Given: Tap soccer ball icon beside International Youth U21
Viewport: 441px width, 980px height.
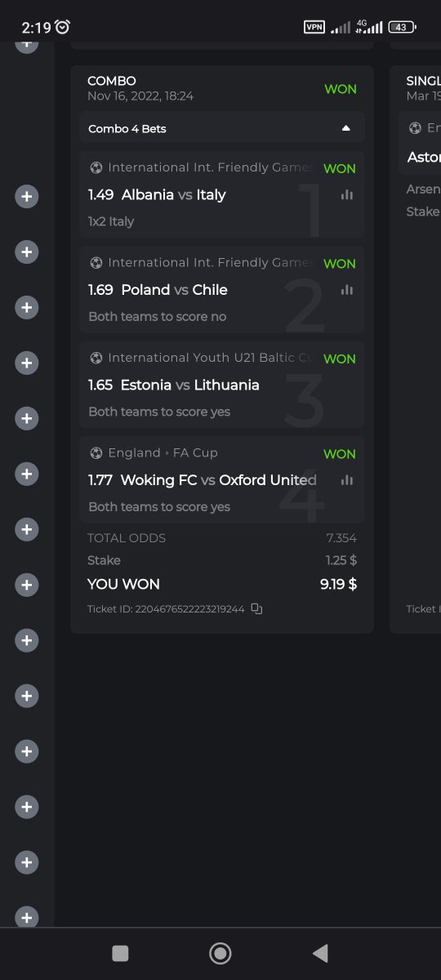Looking at the screenshot, I should [x=96, y=358].
